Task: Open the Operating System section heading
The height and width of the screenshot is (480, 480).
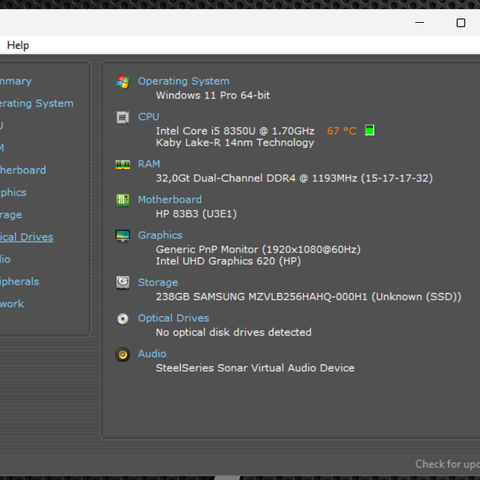Action: click(184, 81)
